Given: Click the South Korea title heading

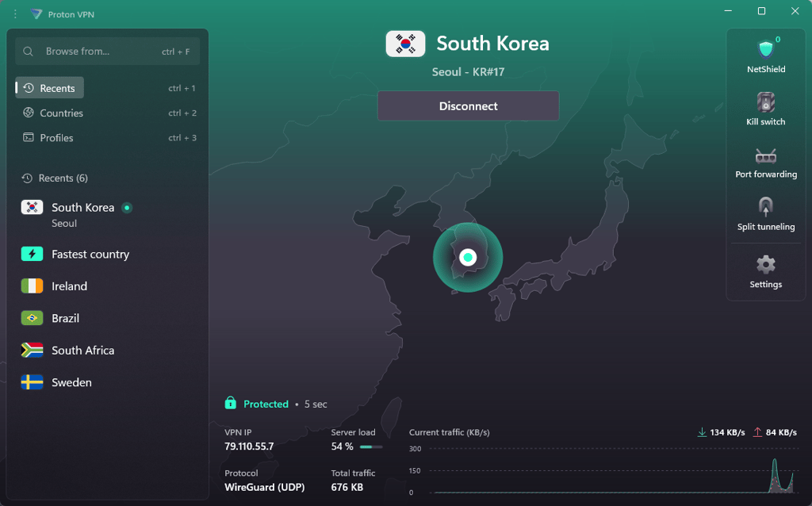Looking at the screenshot, I should pyautogui.click(x=492, y=44).
